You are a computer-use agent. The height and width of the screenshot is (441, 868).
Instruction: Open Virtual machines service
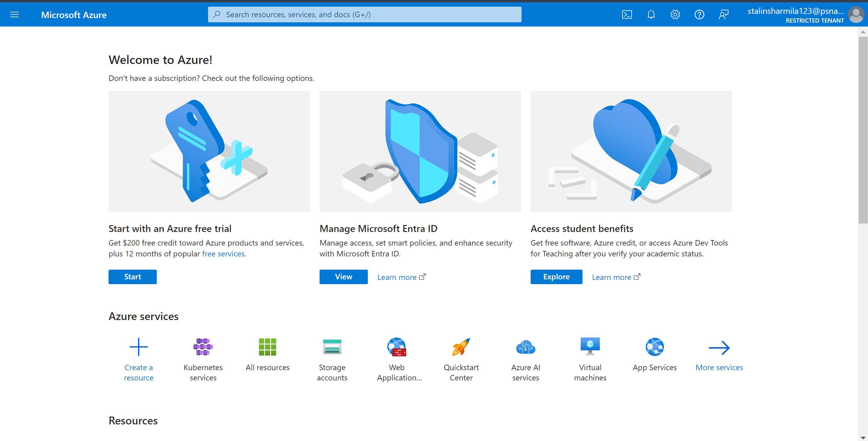coord(590,347)
